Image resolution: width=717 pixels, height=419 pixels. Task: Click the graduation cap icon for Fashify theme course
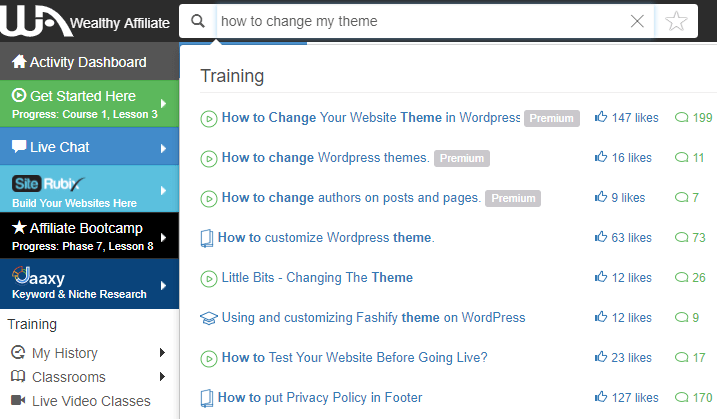point(209,318)
